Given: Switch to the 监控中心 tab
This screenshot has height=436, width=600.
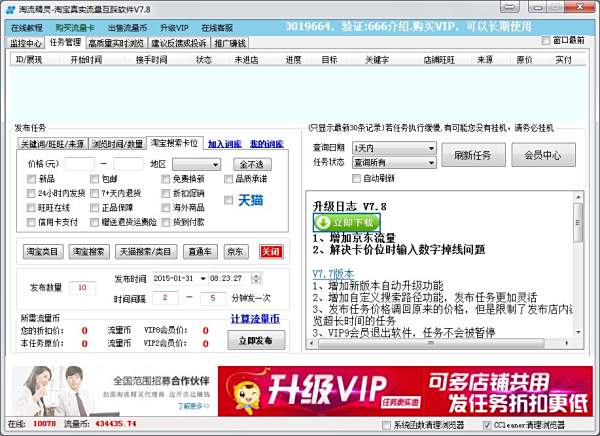Looking at the screenshot, I should click(x=26, y=43).
